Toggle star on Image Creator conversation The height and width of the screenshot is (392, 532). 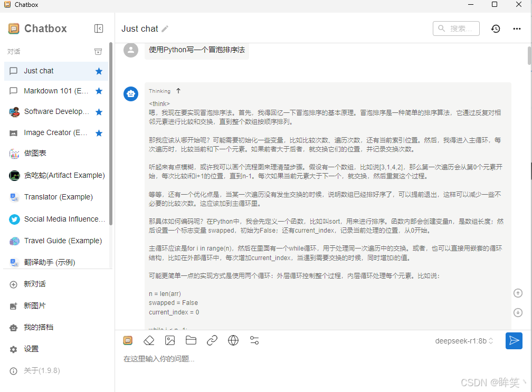99,133
